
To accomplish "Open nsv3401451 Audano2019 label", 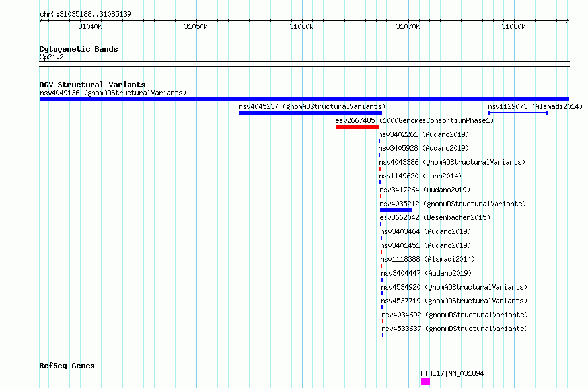I will [425, 245].
